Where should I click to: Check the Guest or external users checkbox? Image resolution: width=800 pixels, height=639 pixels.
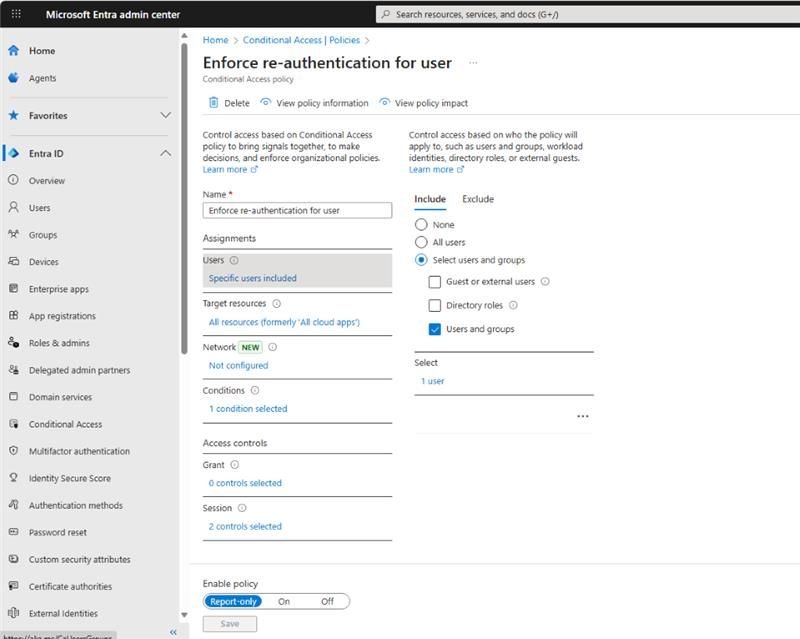pos(434,280)
